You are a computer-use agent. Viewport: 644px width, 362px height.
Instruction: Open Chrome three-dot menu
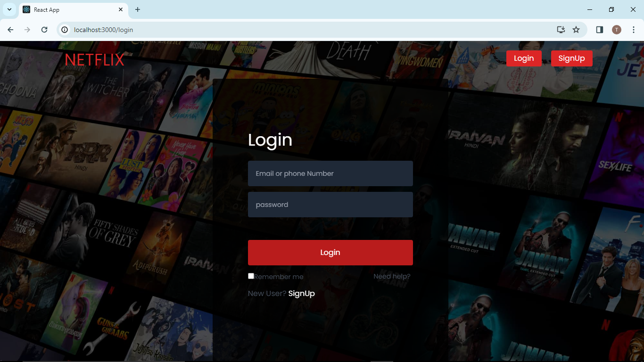(x=634, y=30)
